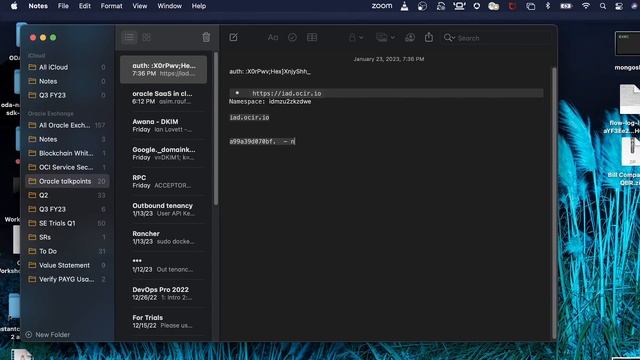Open the Oracle Exchange Notes folder

click(x=67, y=139)
